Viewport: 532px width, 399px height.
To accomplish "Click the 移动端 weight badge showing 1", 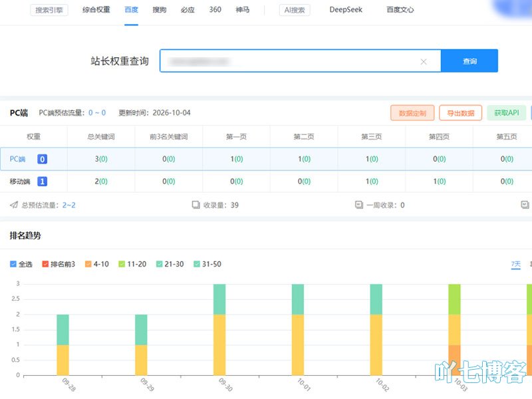I will [x=42, y=181].
